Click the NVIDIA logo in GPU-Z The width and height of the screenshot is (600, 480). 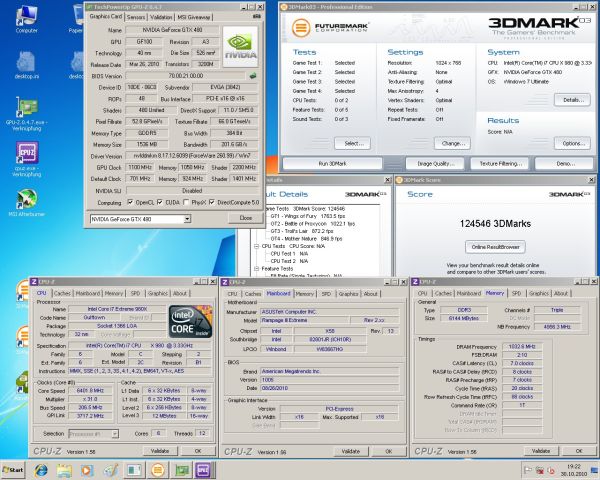(x=240, y=47)
